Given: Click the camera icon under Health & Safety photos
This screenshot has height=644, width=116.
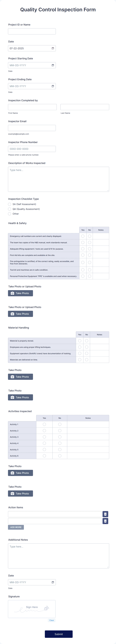Looking at the screenshot, I should pos(12,293).
